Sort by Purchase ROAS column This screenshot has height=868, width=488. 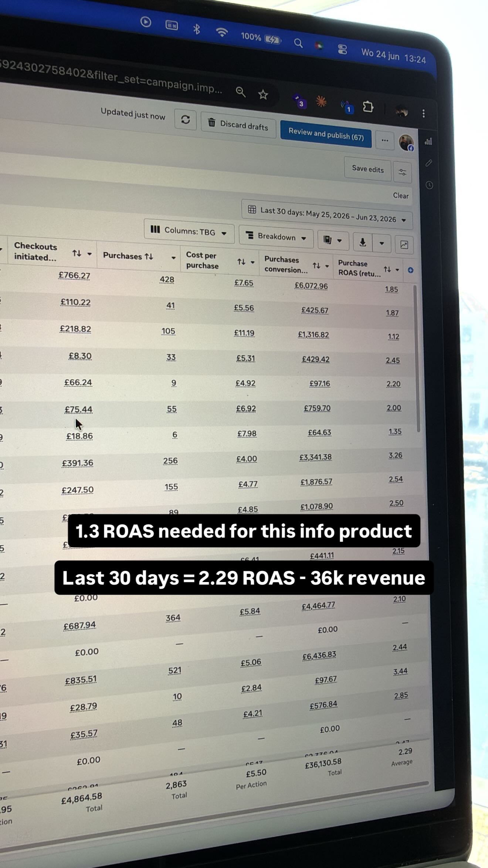[x=387, y=269]
